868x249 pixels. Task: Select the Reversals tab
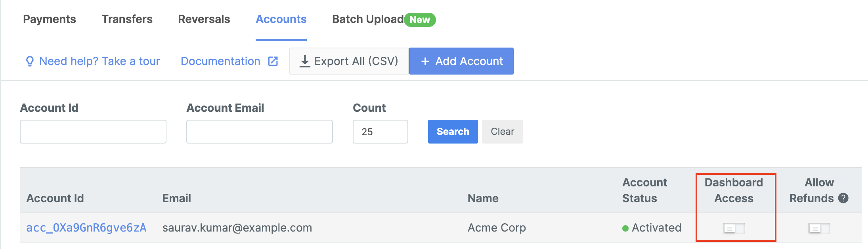[x=204, y=19]
